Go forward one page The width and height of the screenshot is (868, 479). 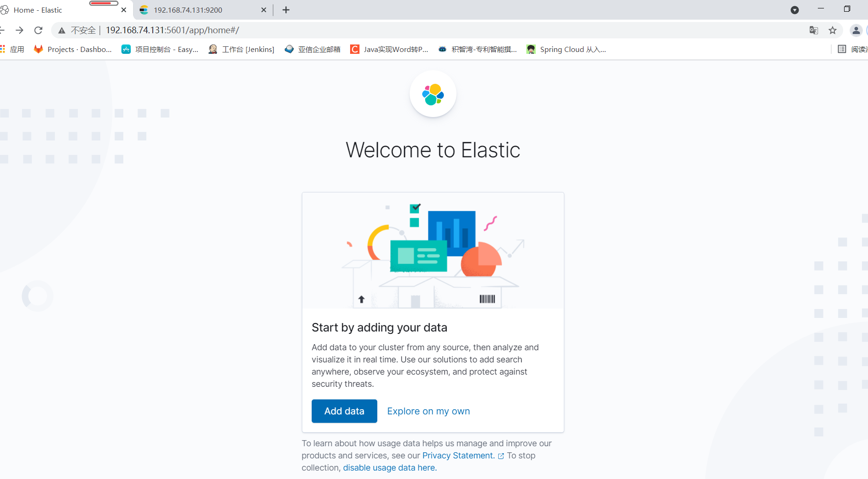point(19,30)
